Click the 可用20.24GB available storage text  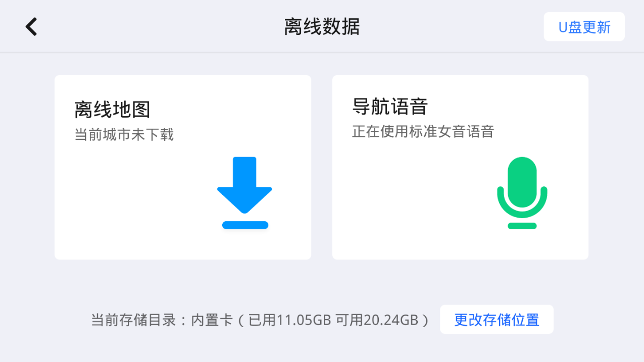click(378, 320)
